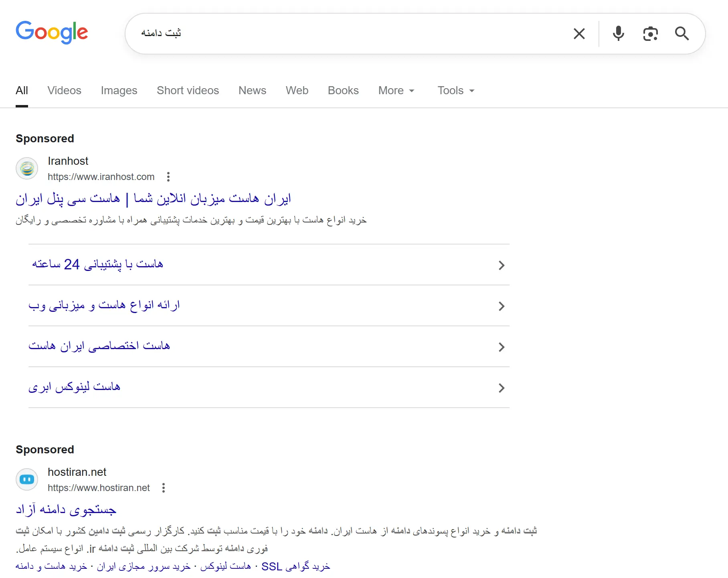This screenshot has width=728, height=578.
Task: Open three-dot menu beside hostiran.net URL
Action: point(164,488)
